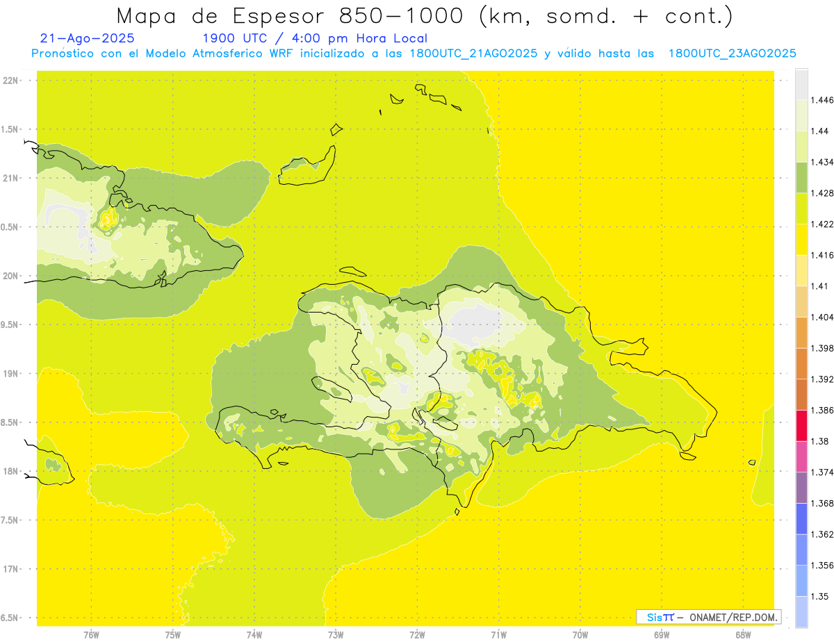Screen dimensions: 834x644
Task: Select the gray legend swatch above 1.446
Action: tap(801, 84)
